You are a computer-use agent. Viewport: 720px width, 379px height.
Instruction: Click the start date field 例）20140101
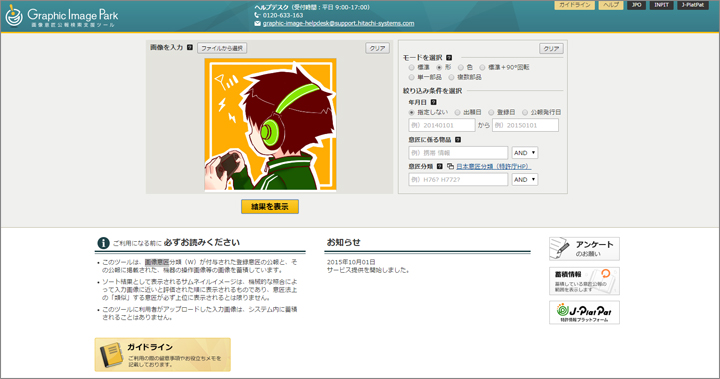tap(442, 125)
